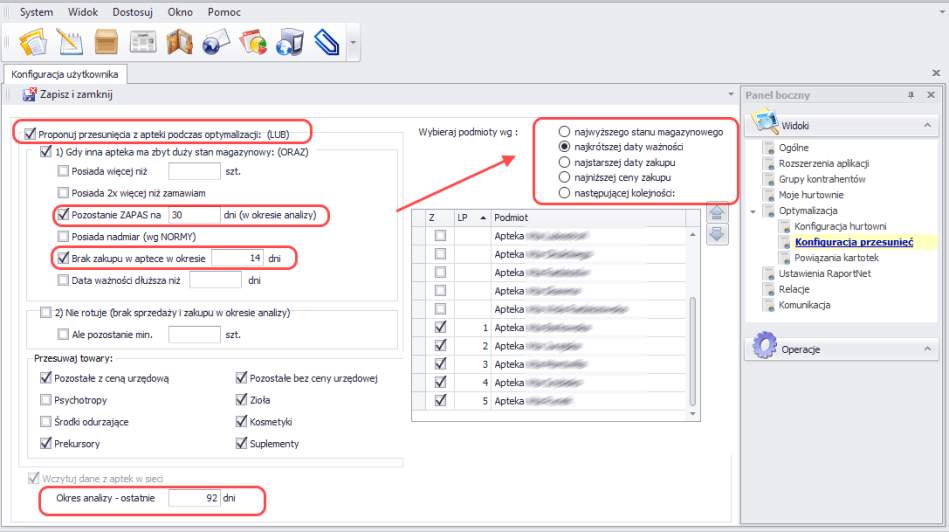The height and width of the screenshot is (532, 949).
Task: Click the move-up arrow beside Podmiot list
Action: click(x=716, y=213)
